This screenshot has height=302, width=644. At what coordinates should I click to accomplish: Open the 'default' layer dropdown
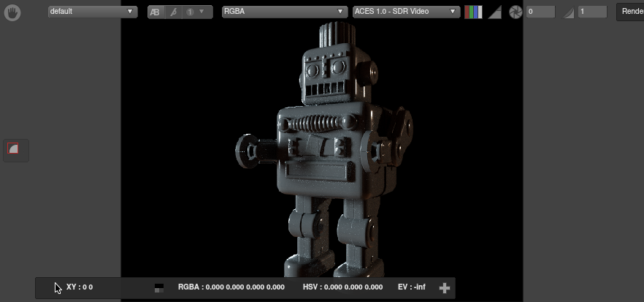click(x=92, y=12)
